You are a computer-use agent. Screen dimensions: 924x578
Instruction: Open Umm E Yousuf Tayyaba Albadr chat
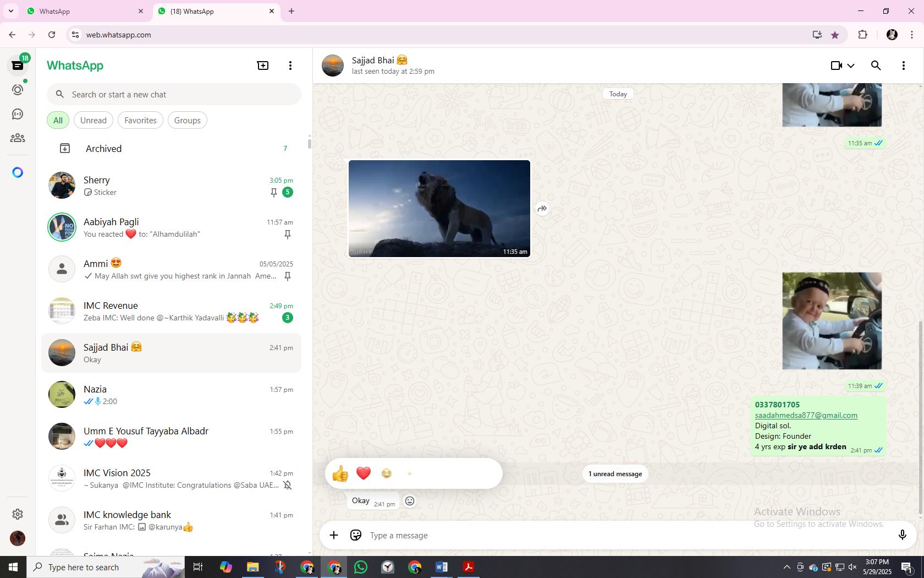tap(171, 437)
